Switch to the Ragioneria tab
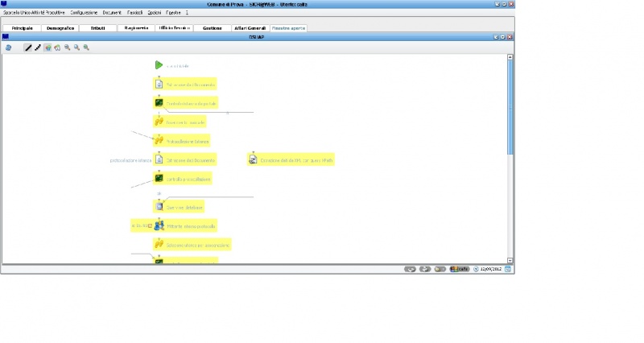The height and width of the screenshot is (343, 644). tap(136, 28)
